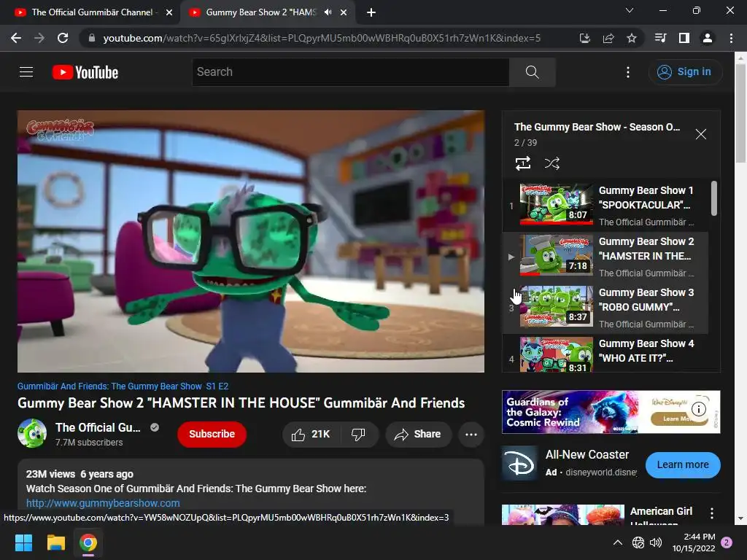Open media controls icon in Chrome toolbar
The height and width of the screenshot is (560, 747).
(660, 38)
